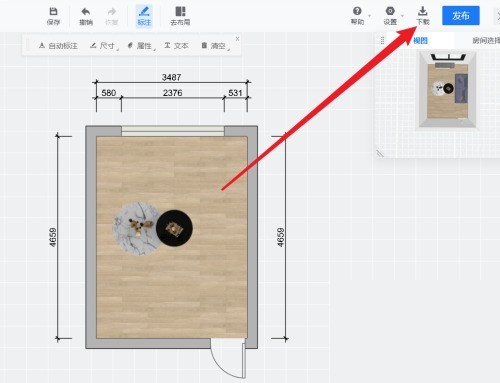Select the 3487 dimension label
The height and width of the screenshot is (383, 500).
(x=171, y=77)
